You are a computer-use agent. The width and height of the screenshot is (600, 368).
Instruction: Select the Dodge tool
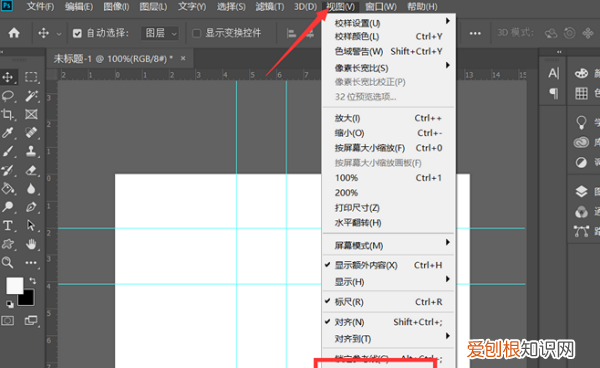coord(8,207)
